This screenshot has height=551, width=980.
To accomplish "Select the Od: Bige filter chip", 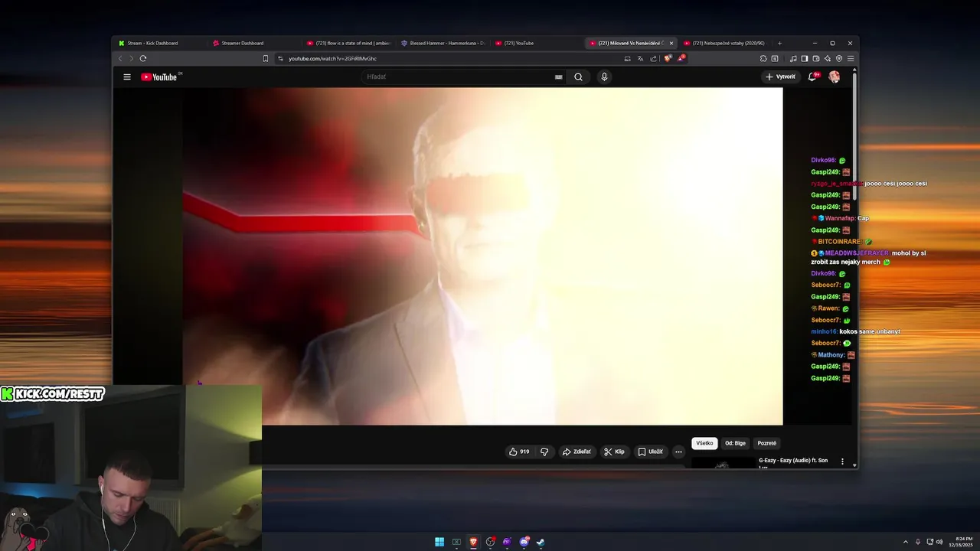I will [x=735, y=443].
